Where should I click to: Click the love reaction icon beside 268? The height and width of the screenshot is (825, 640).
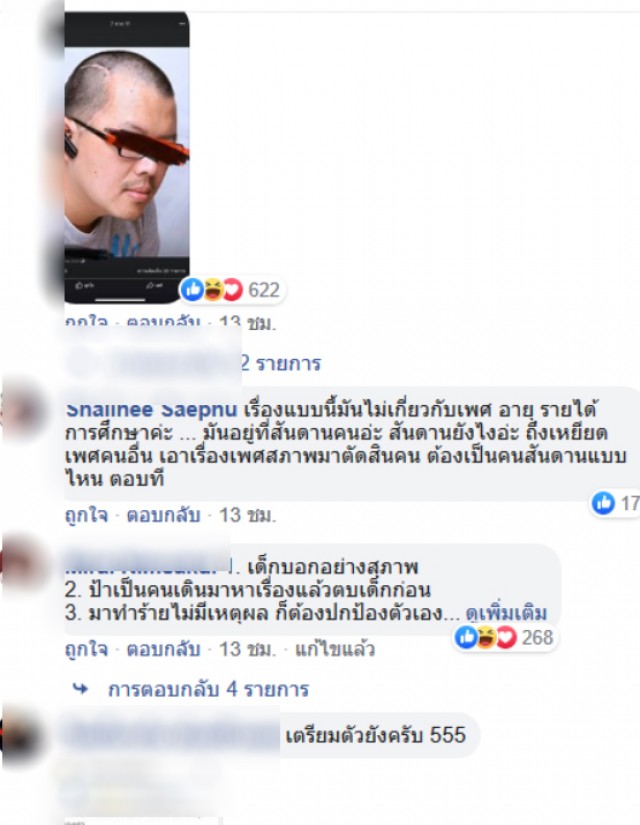pyautogui.click(x=506, y=638)
